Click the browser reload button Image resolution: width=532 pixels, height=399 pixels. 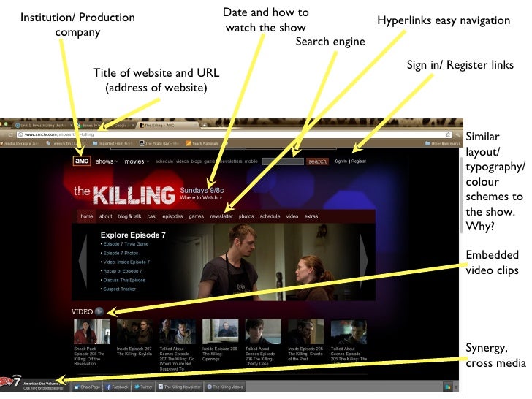[10, 134]
